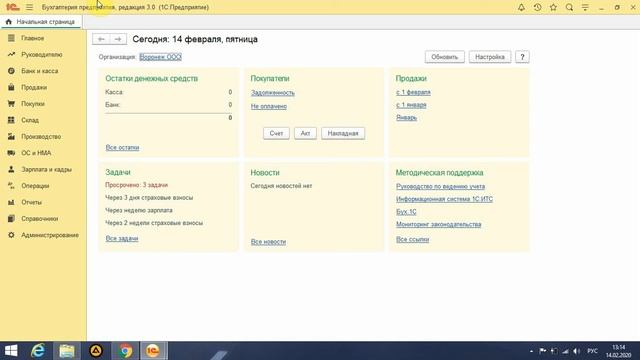Open Администрирование section
The height and width of the screenshot is (360, 640).
[50, 235]
